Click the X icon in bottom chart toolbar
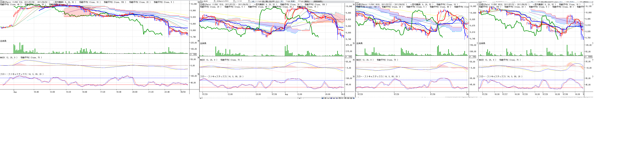This screenshot has width=644, height=145. [351, 98]
